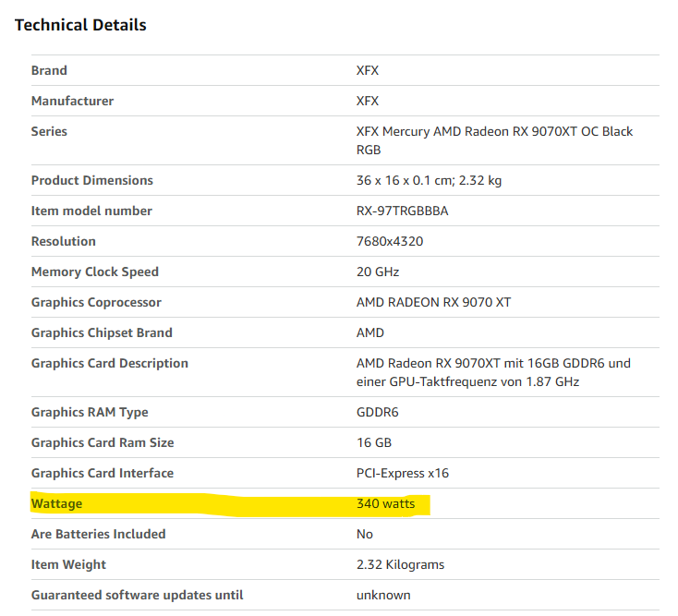Select the Brand label cell

coord(49,70)
